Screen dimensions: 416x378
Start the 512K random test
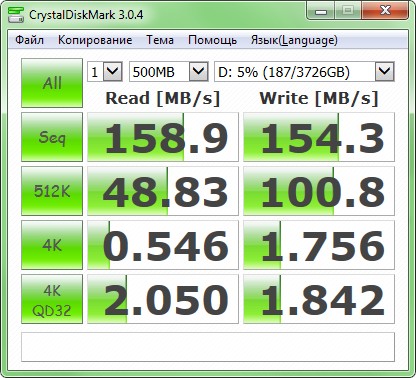(x=52, y=191)
